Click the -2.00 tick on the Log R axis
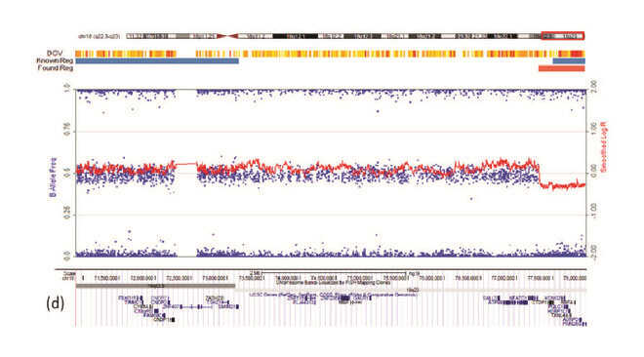644x357 pixels. click(593, 252)
